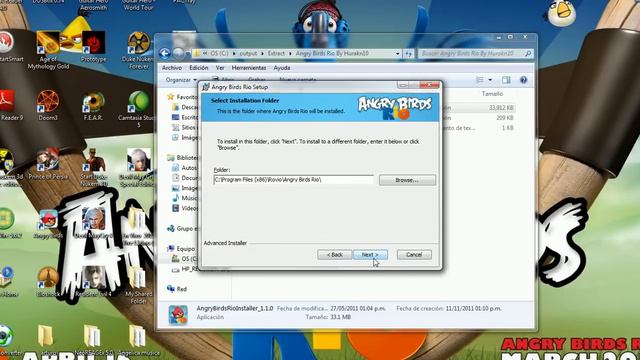This screenshot has width=640, height=360.
Task: Click Next in Angry Birds Rio Setup
Action: point(370,255)
